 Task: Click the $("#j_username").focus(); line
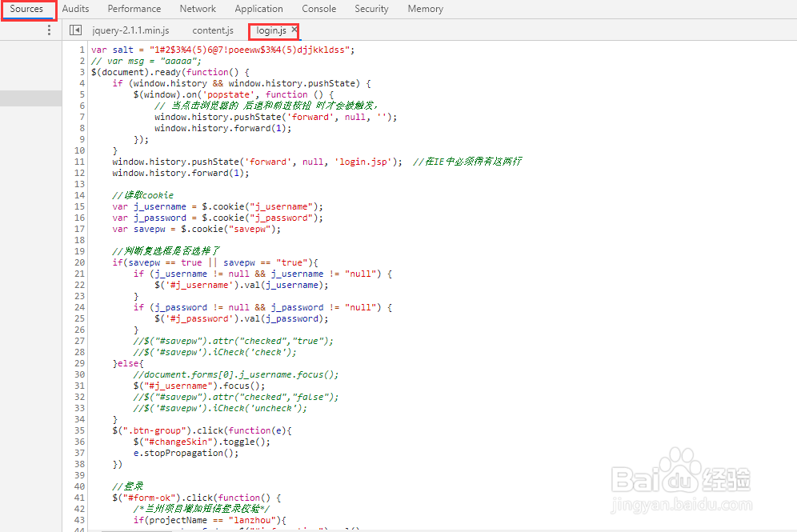[x=199, y=386]
